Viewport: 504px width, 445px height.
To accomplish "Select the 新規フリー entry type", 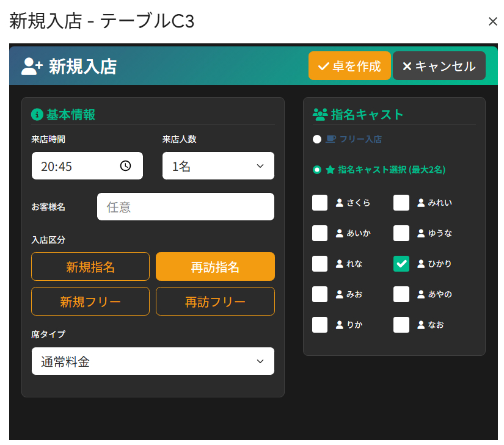I will [90, 302].
